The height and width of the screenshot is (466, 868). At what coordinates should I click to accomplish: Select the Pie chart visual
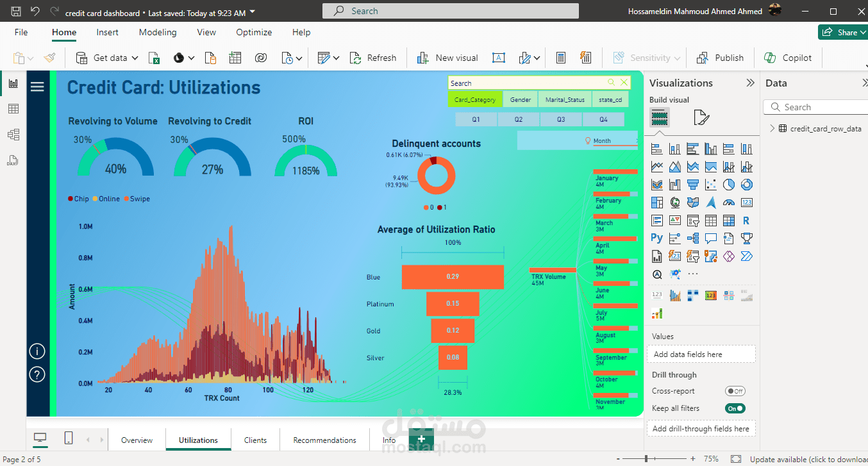coord(729,185)
